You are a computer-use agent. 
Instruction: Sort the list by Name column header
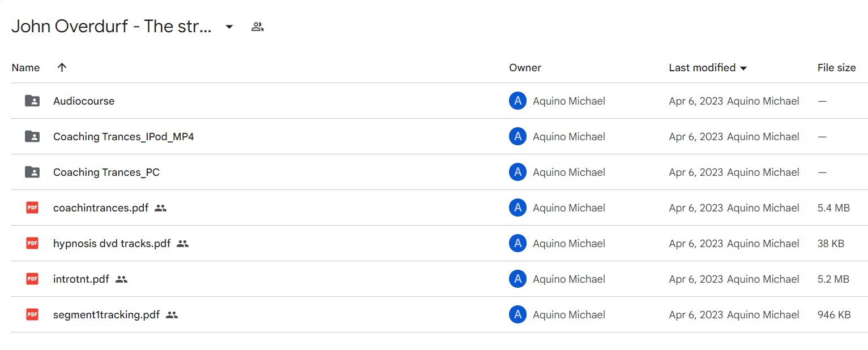[x=25, y=68]
